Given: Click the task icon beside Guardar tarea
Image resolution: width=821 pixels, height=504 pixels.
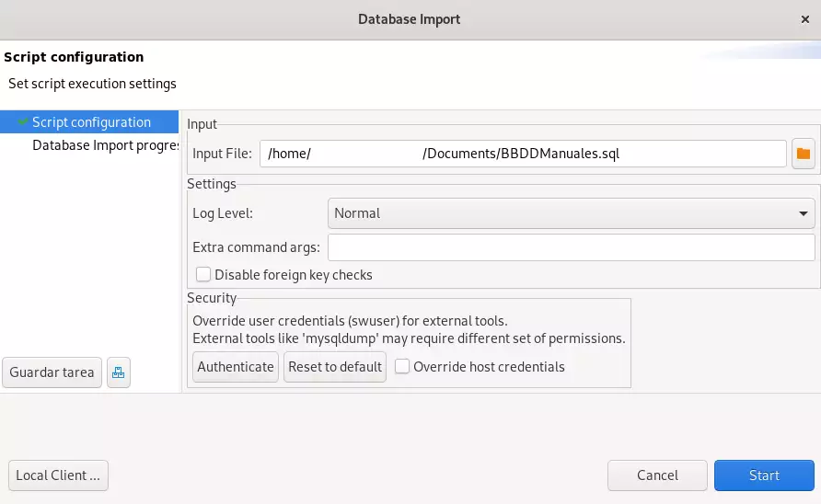Looking at the screenshot, I should click(119, 372).
